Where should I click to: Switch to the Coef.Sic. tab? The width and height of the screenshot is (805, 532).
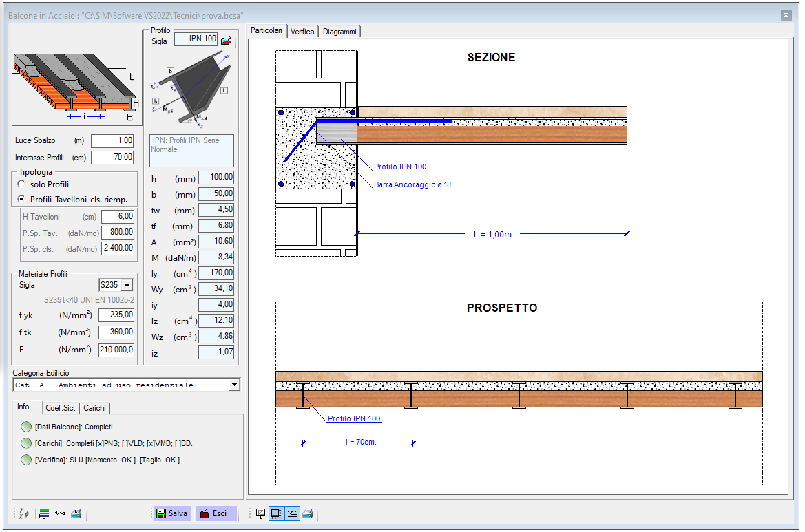(x=61, y=408)
